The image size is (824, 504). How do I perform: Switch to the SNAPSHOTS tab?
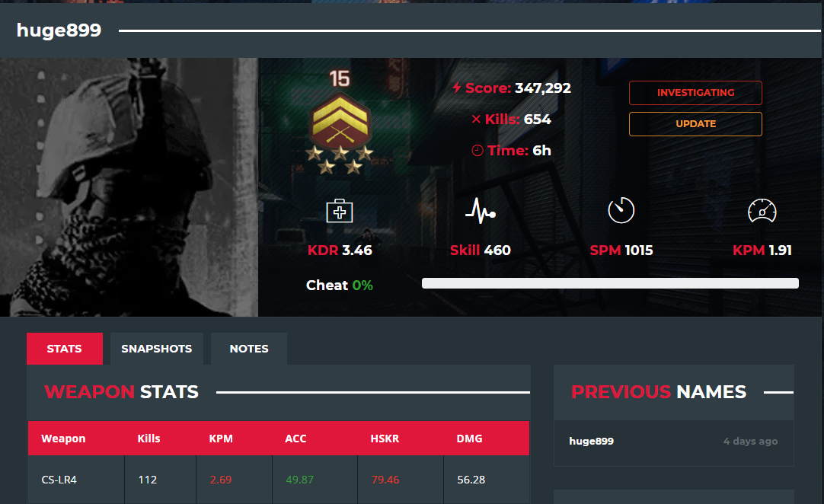click(x=157, y=349)
